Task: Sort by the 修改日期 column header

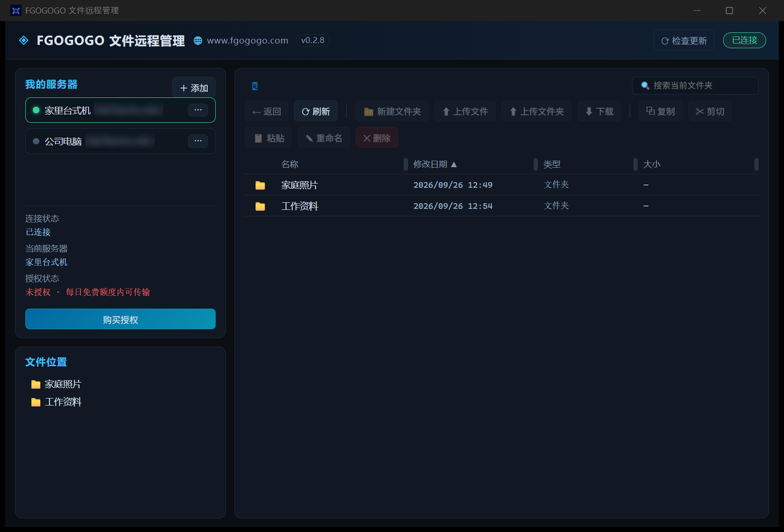Action: [435, 164]
